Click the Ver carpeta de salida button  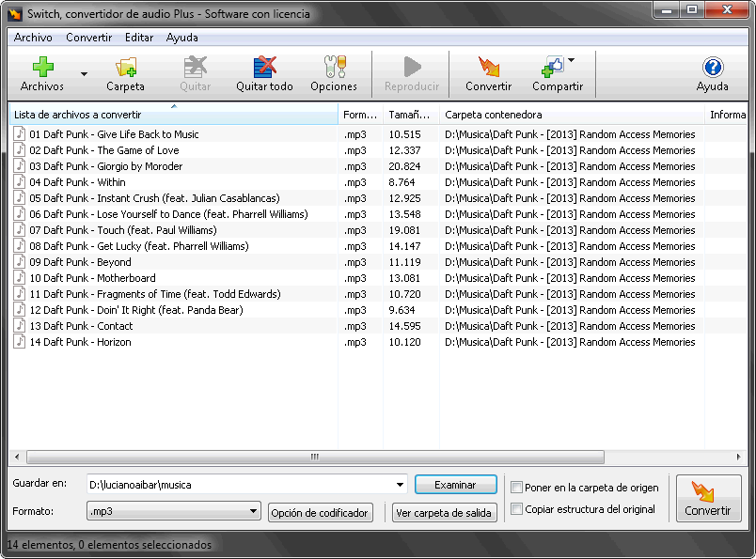tap(444, 513)
